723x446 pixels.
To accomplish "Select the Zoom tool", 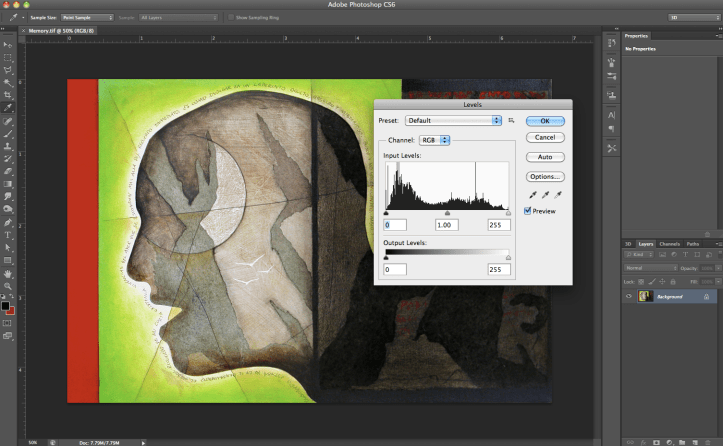I will [8, 286].
